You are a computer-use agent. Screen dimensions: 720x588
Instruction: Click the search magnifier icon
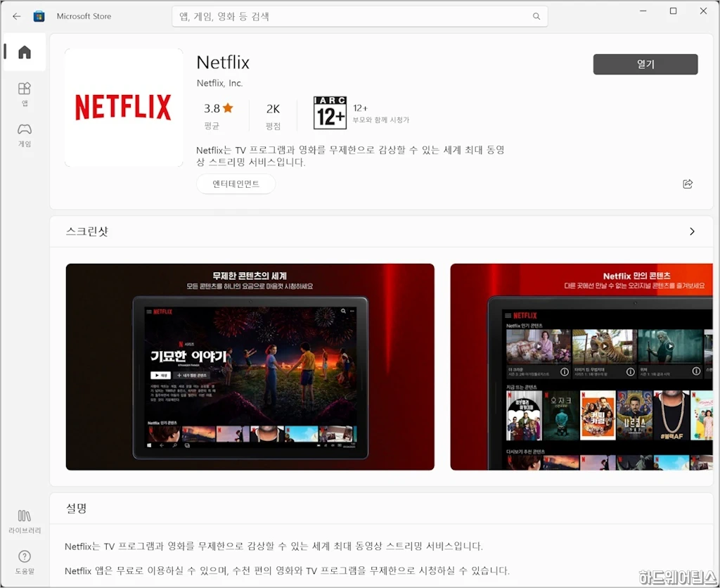click(x=536, y=17)
